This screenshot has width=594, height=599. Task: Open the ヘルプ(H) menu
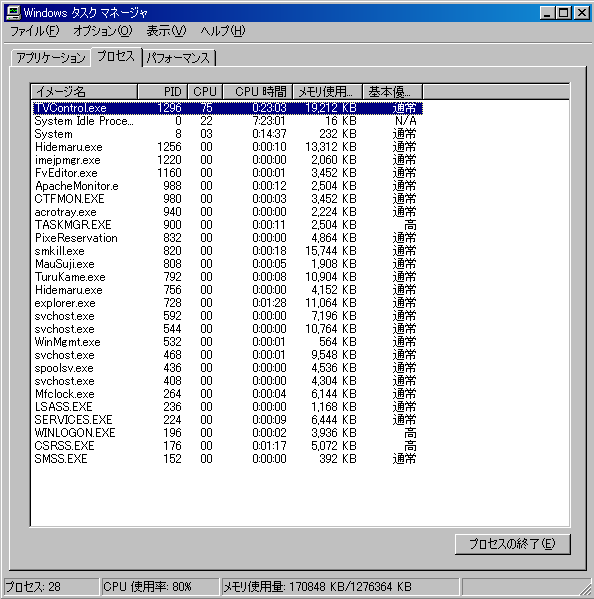click(223, 31)
